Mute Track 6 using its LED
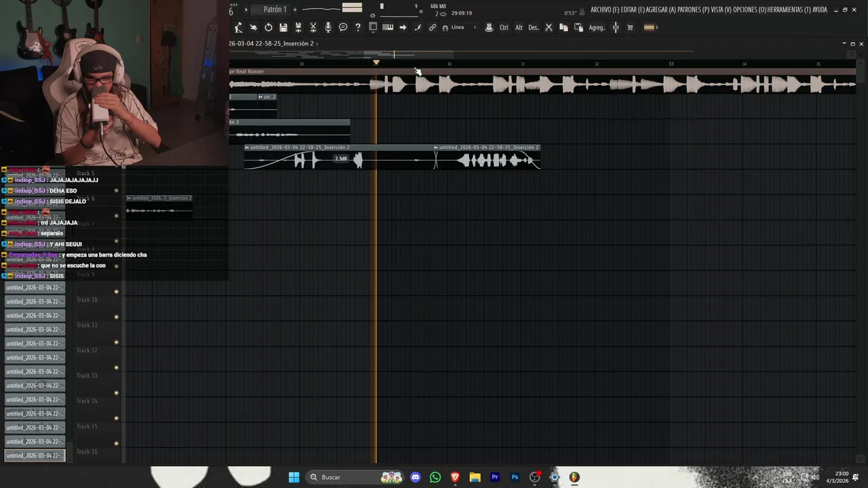Screen dimensions: 868x488 117,216
